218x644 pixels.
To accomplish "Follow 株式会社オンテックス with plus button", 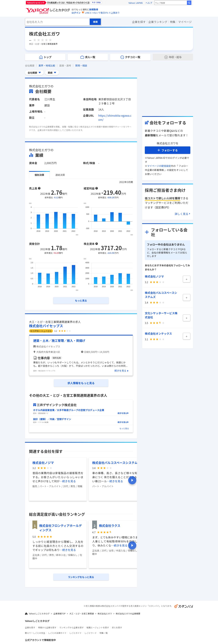I will click(187, 336).
